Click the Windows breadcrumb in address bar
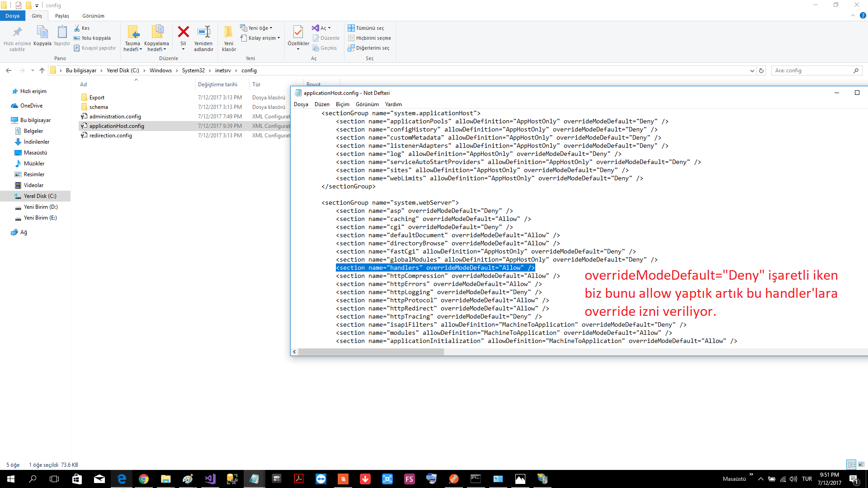Image resolution: width=868 pixels, height=488 pixels. [x=160, y=70]
